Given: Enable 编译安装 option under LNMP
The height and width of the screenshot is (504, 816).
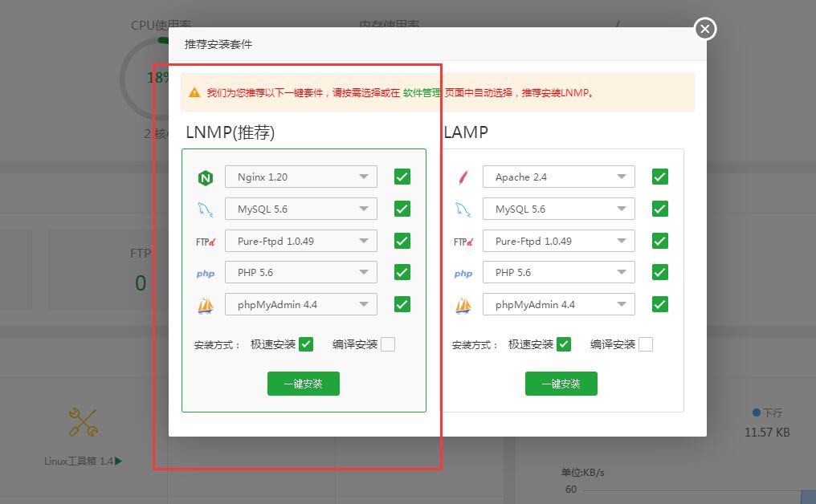Looking at the screenshot, I should pos(388,344).
